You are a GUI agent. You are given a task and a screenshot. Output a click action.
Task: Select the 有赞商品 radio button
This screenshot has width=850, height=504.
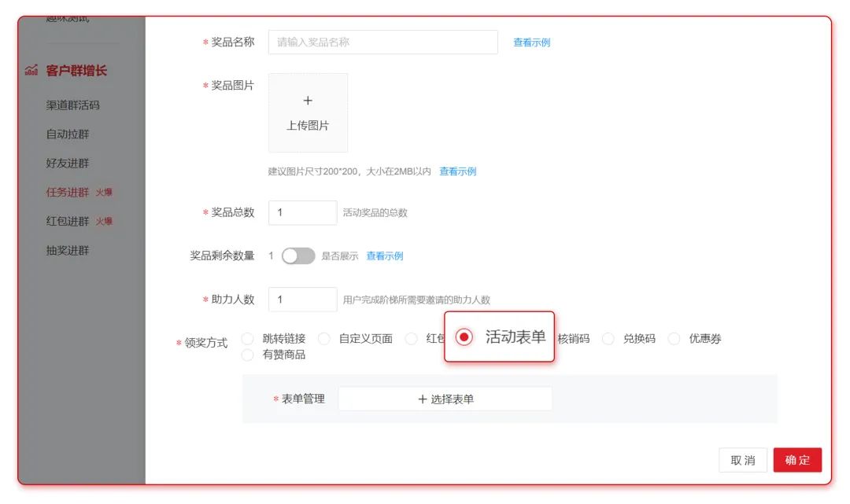[x=246, y=354]
